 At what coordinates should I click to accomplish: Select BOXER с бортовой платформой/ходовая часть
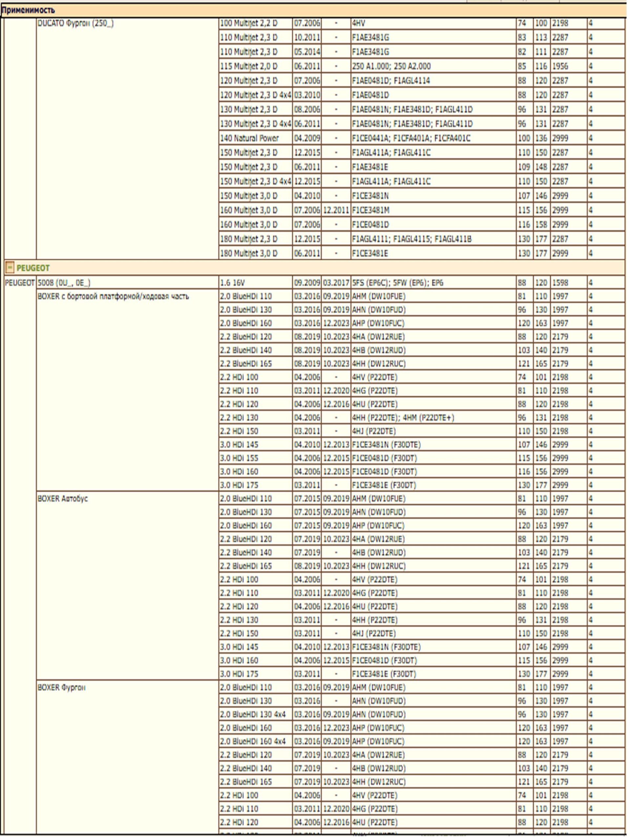coord(128,390)
